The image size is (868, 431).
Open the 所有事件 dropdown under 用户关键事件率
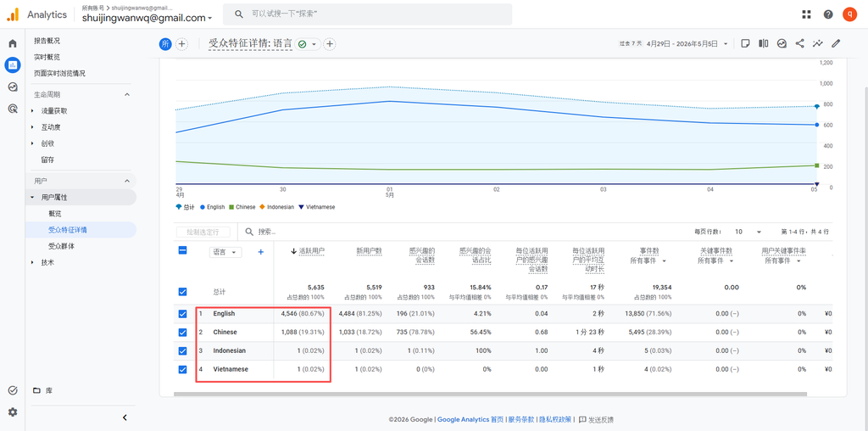click(x=782, y=261)
